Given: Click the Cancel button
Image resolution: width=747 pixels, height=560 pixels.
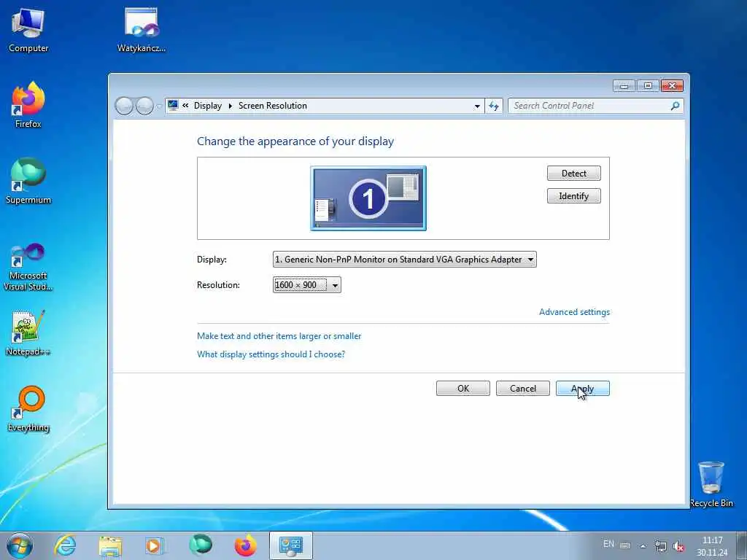Looking at the screenshot, I should (522, 388).
